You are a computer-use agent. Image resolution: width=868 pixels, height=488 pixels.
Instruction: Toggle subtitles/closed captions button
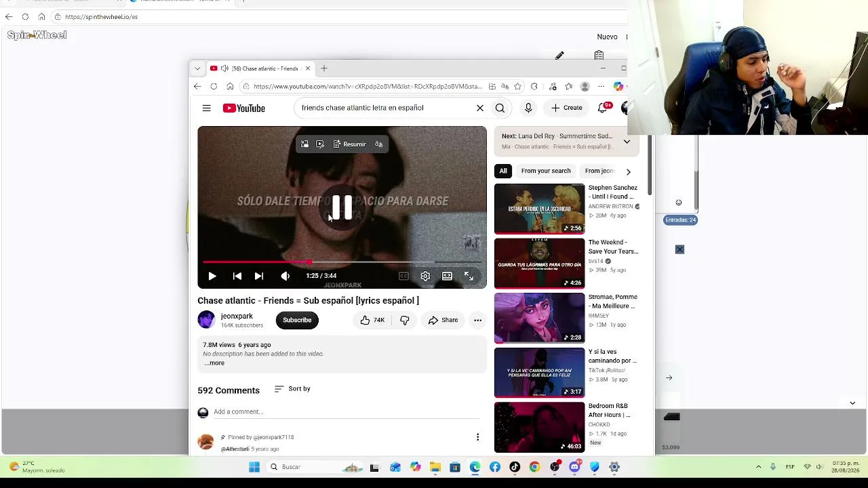[x=403, y=276]
